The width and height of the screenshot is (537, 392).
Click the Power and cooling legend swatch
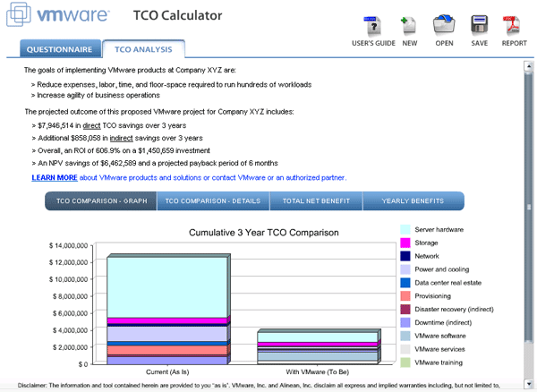click(x=405, y=269)
